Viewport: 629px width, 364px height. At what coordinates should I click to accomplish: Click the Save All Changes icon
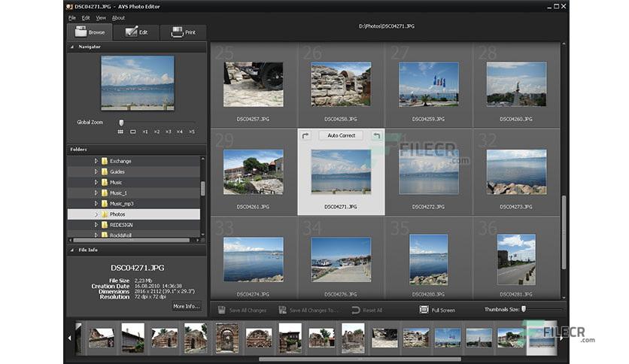(222, 310)
